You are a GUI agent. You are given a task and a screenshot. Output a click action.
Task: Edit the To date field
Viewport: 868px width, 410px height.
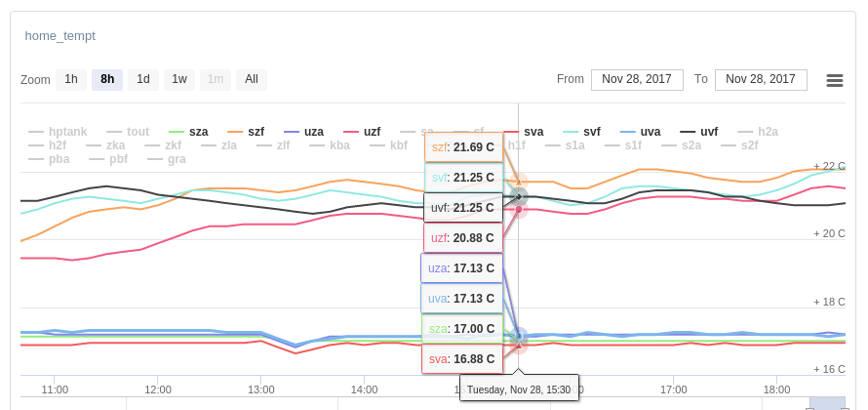[761, 79]
